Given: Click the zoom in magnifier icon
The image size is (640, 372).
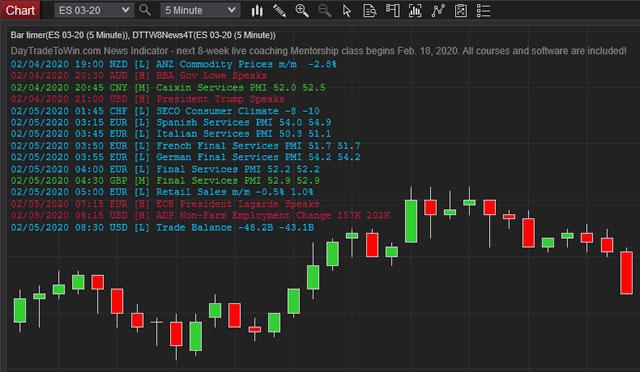Looking at the screenshot, I should click(302, 11).
